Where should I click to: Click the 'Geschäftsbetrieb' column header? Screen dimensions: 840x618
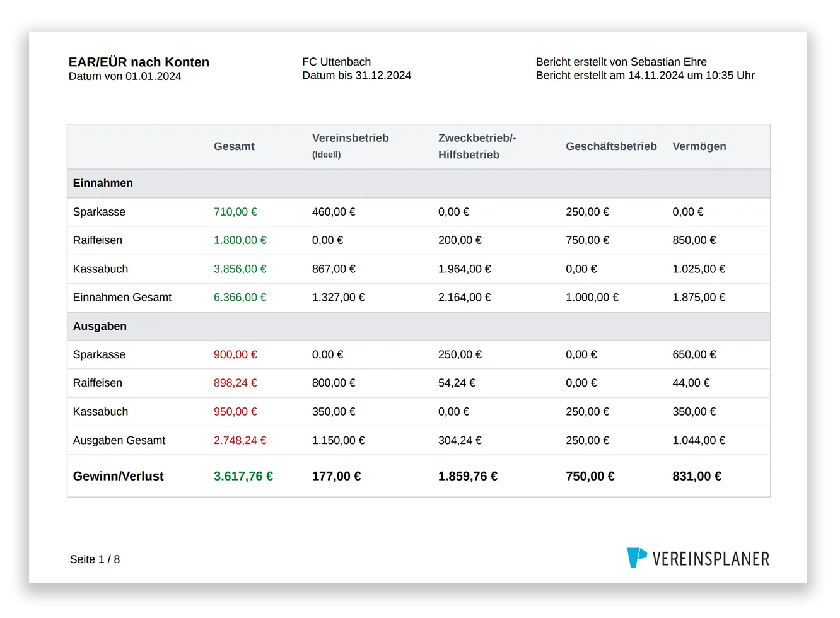pos(611,146)
